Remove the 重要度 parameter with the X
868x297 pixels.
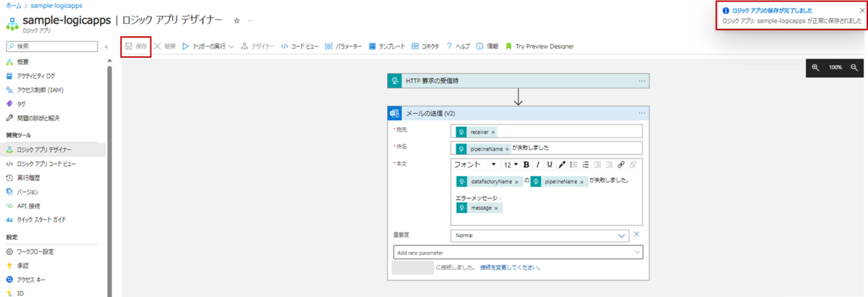point(637,235)
